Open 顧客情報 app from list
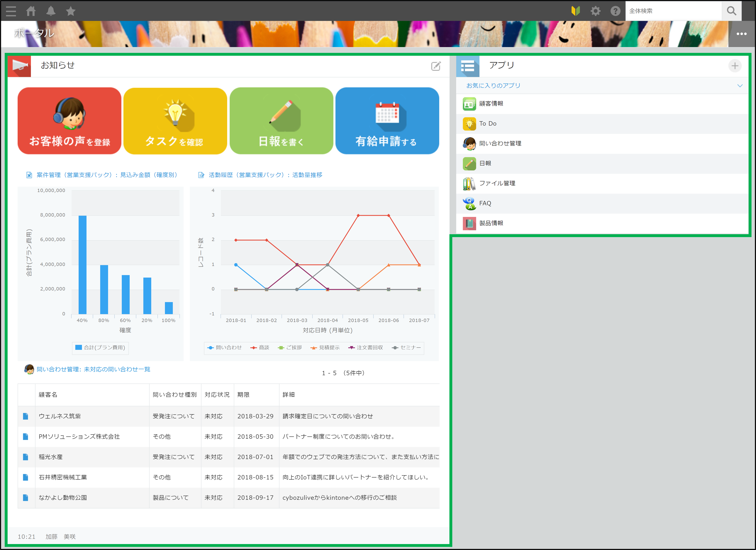756x550 pixels. click(x=491, y=104)
